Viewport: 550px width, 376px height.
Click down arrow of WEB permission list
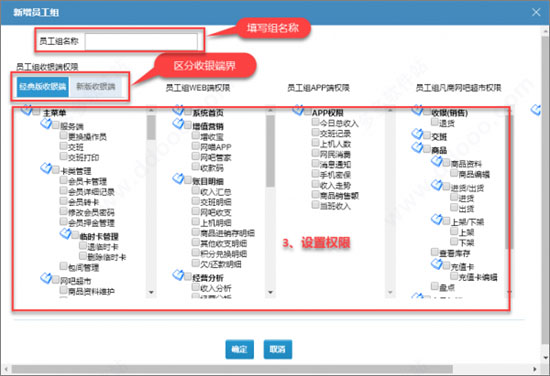(270, 292)
